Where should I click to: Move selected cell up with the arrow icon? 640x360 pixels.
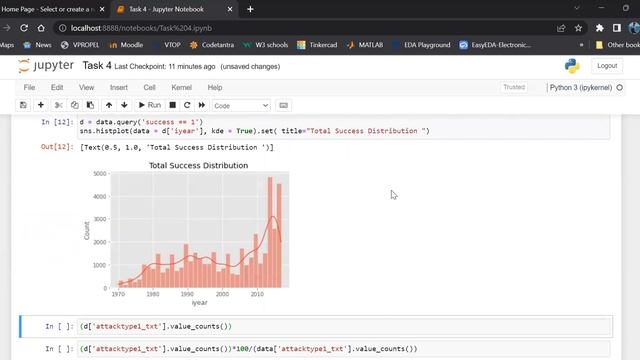click(x=109, y=105)
